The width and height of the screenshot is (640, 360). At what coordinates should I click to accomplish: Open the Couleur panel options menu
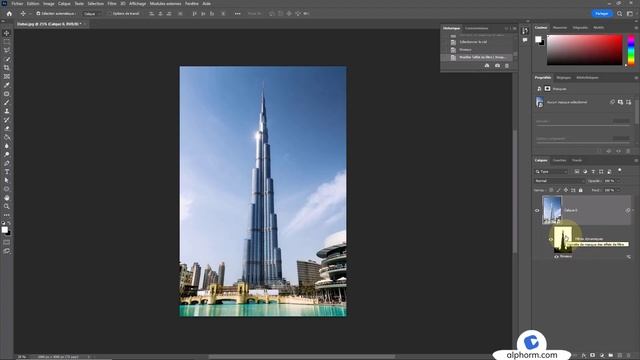click(636, 28)
